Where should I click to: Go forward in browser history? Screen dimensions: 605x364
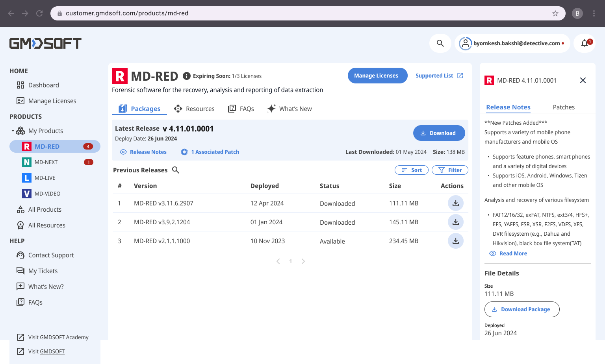point(25,13)
